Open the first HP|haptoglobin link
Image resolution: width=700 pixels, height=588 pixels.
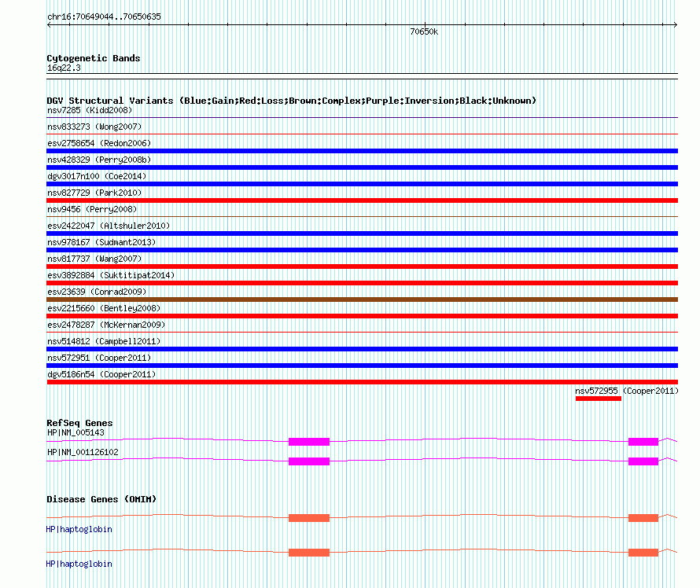(79, 529)
